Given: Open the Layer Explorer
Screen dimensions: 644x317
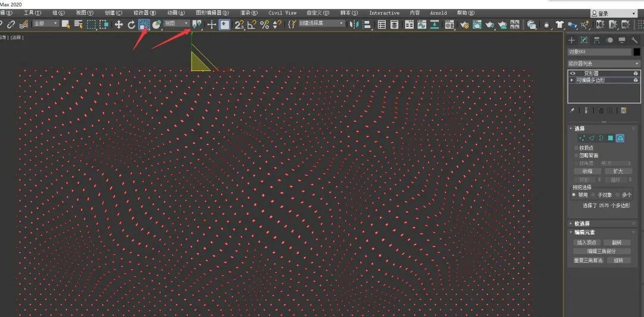Looking at the screenshot, I should pos(394,24).
